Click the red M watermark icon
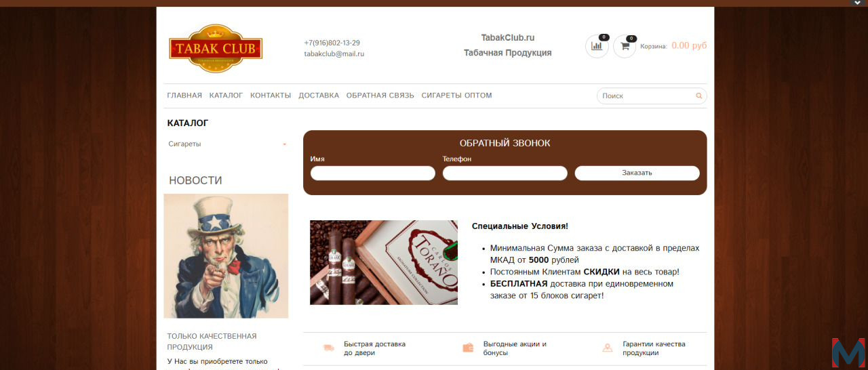 pos(848,352)
